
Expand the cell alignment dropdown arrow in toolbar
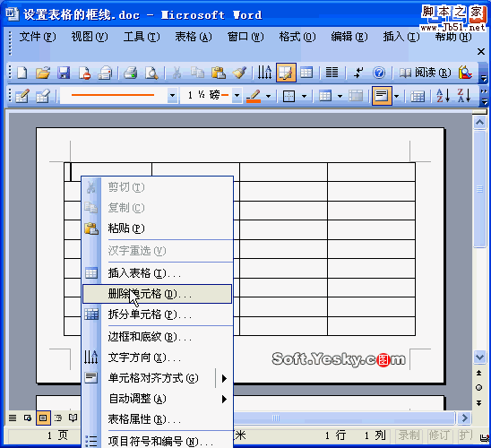point(396,96)
